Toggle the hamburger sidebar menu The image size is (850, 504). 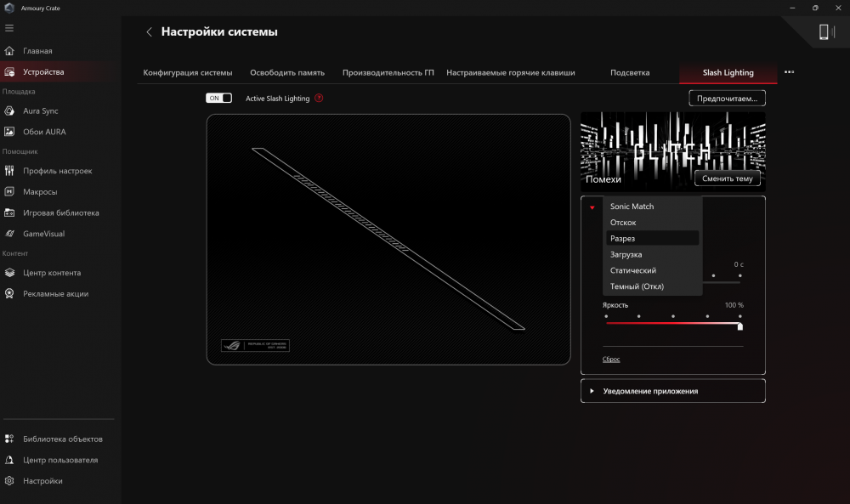coord(9,28)
